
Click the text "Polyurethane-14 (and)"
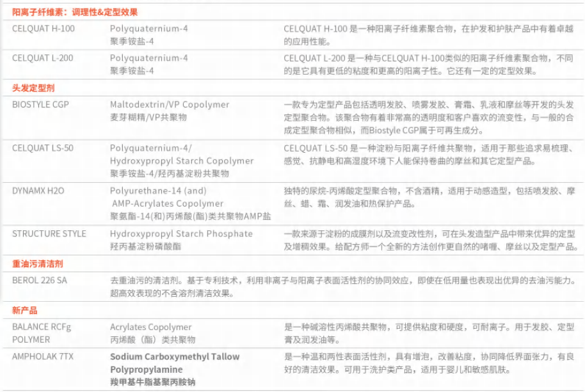click(158, 191)
